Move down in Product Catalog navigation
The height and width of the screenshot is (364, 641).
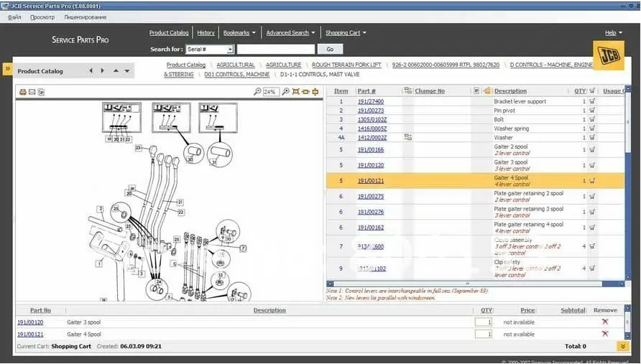[127, 70]
